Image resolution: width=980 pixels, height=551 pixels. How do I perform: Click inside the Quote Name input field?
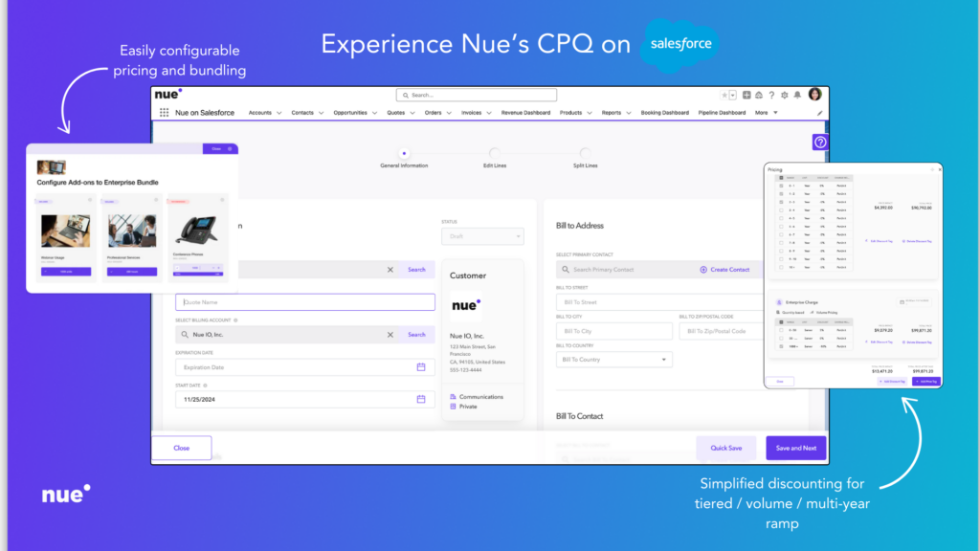coord(304,302)
